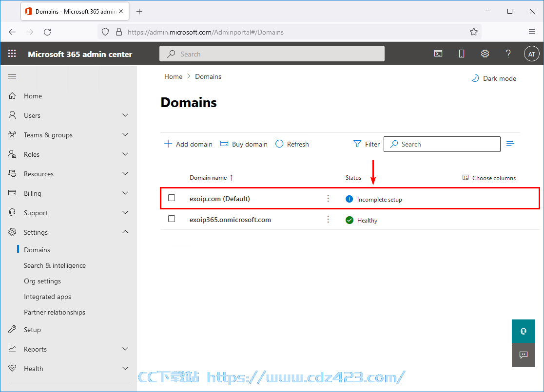Open the teal help and support button
This screenshot has width=544, height=392.
[523, 331]
